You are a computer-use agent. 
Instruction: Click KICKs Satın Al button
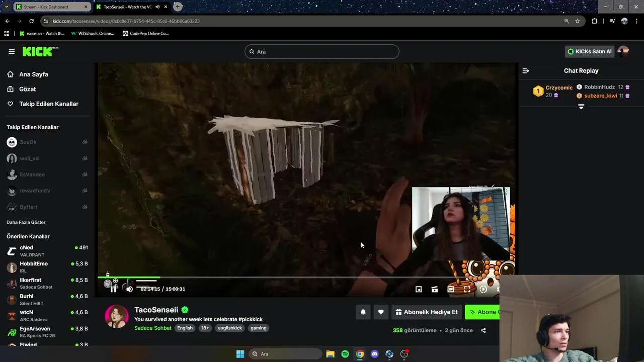[590, 51]
